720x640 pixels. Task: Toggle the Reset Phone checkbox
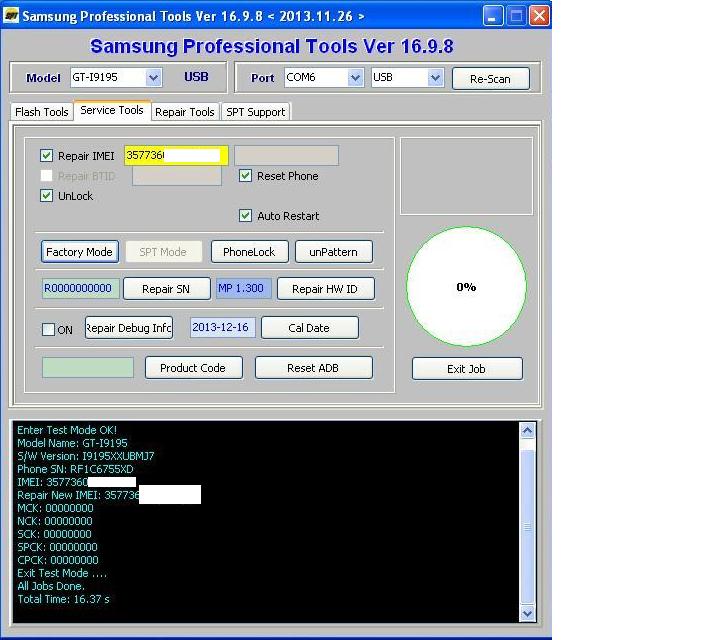pos(246,175)
